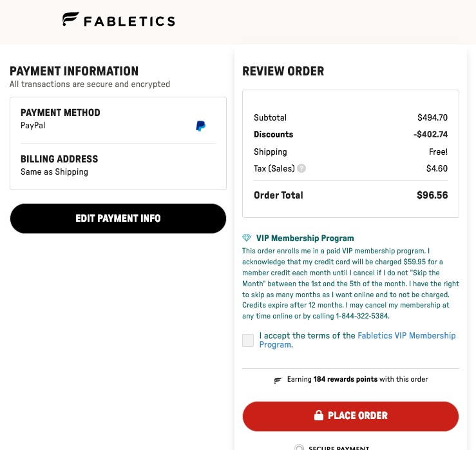This screenshot has height=450, width=476.
Task: Click the VIP phone number 1-844-322-5384
Action: coord(362,316)
